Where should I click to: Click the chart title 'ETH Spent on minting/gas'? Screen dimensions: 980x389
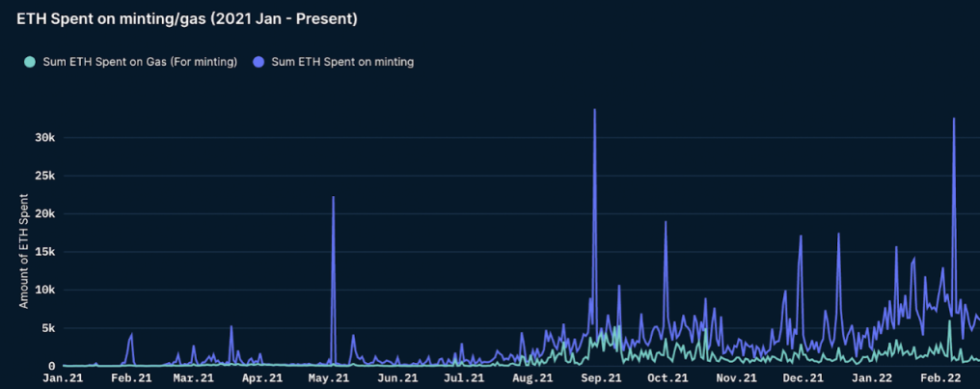click(x=187, y=18)
